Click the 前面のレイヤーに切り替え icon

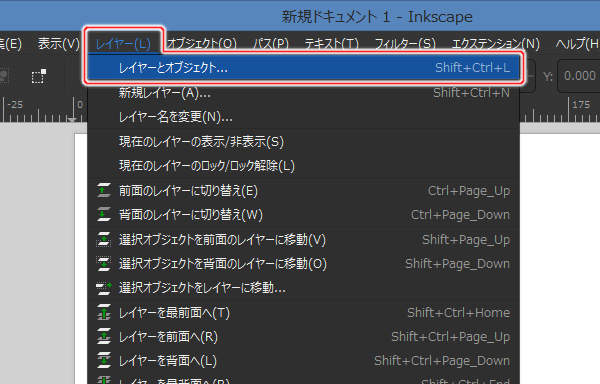pos(104,190)
